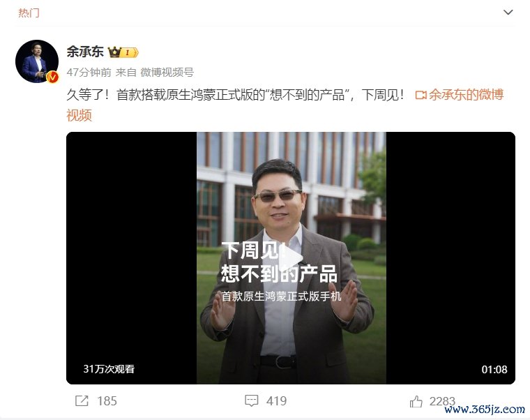Viewport: 530px width, 420px height.
Task: Click the username 余承东
Action: tap(85, 52)
